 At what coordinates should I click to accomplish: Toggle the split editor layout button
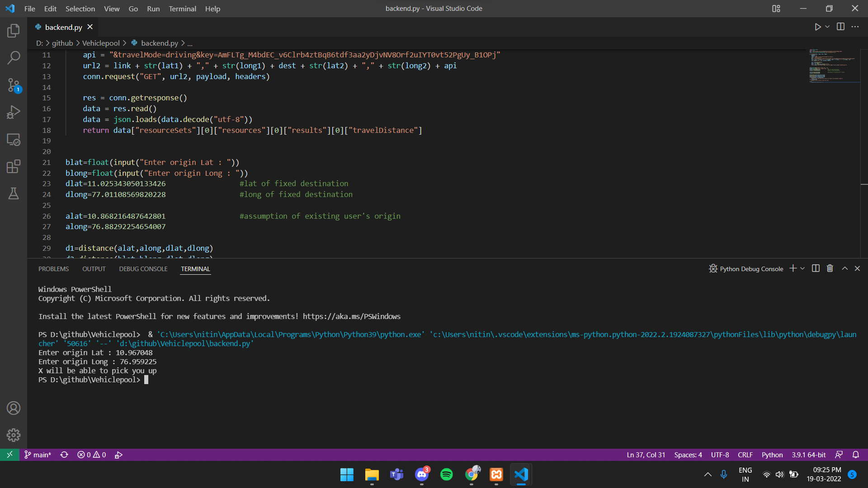(x=840, y=27)
